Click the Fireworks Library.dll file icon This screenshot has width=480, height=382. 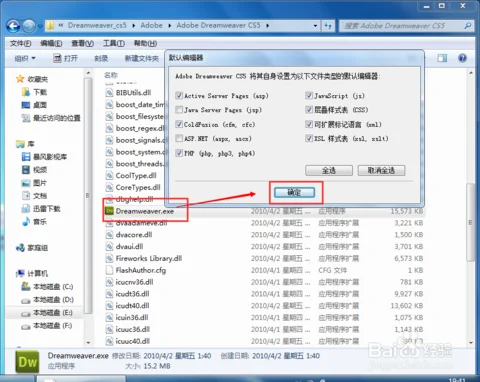pyautogui.click(x=109, y=258)
